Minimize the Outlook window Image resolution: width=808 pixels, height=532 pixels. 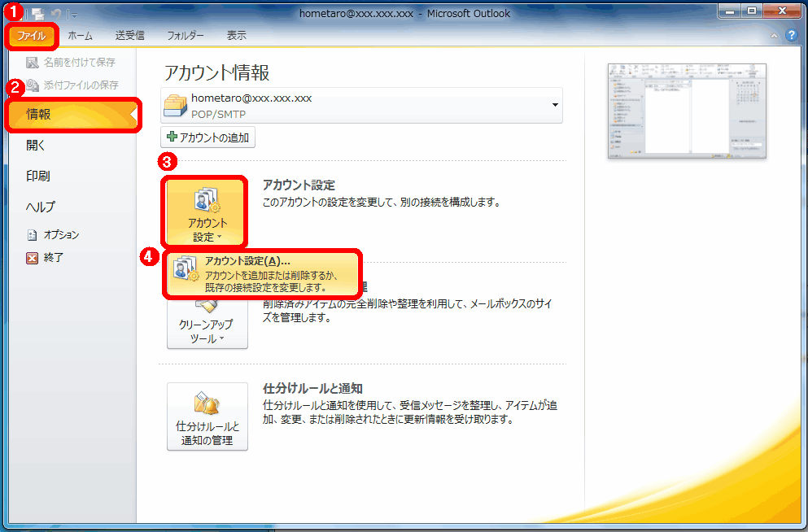pos(730,11)
